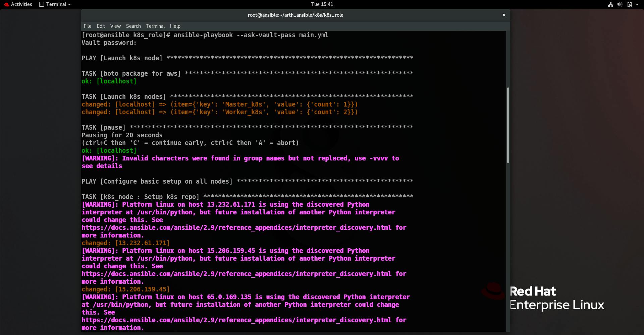Click 'changed: [13.232.61.171]' line
644x335 pixels.
click(x=125, y=243)
